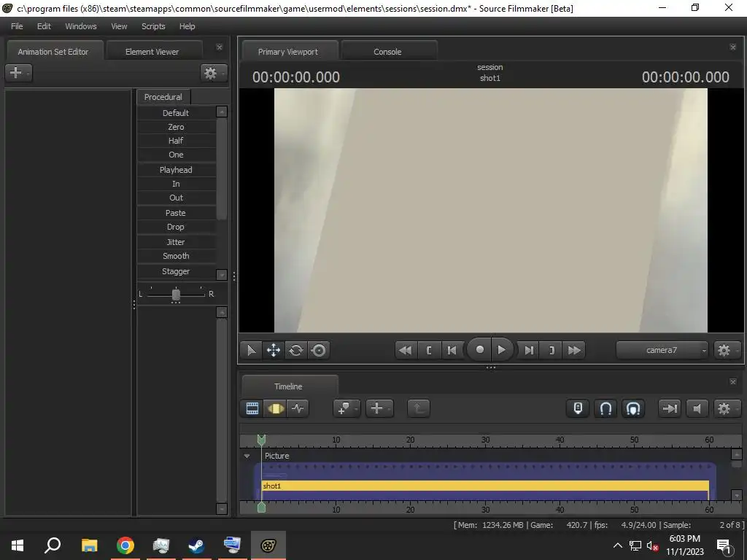Toggle timeline snapping magnet

[x=605, y=408]
